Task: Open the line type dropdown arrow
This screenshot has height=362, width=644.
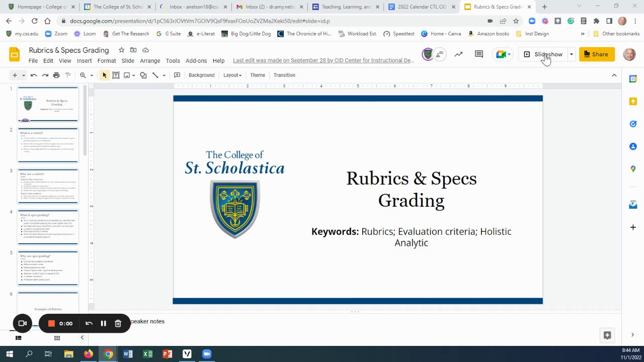Action: pos(164,75)
